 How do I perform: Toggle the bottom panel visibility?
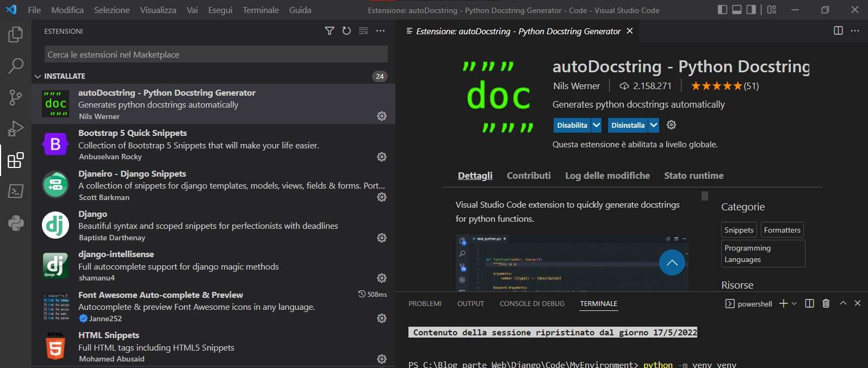(737, 10)
